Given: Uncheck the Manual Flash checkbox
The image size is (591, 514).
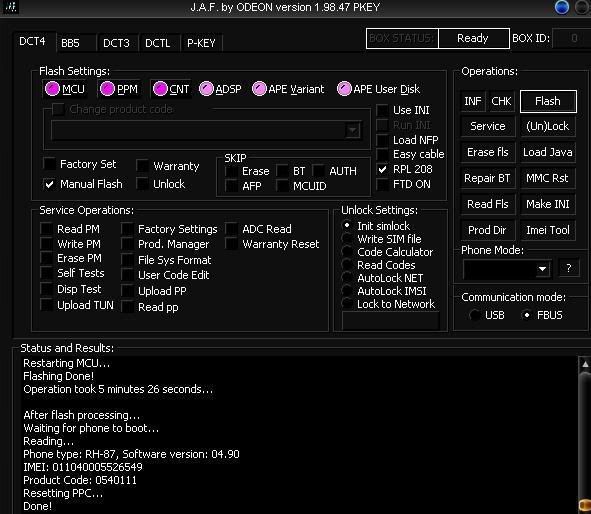Looking at the screenshot, I should pyautogui.click(x=49, y=184).
